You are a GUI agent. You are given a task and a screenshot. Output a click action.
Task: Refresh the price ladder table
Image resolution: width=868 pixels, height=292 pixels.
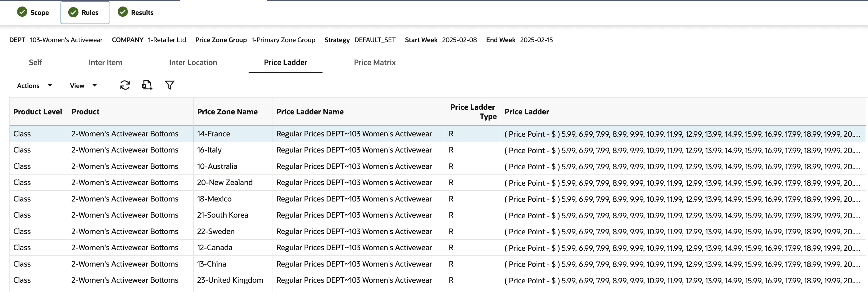point(125,85)
